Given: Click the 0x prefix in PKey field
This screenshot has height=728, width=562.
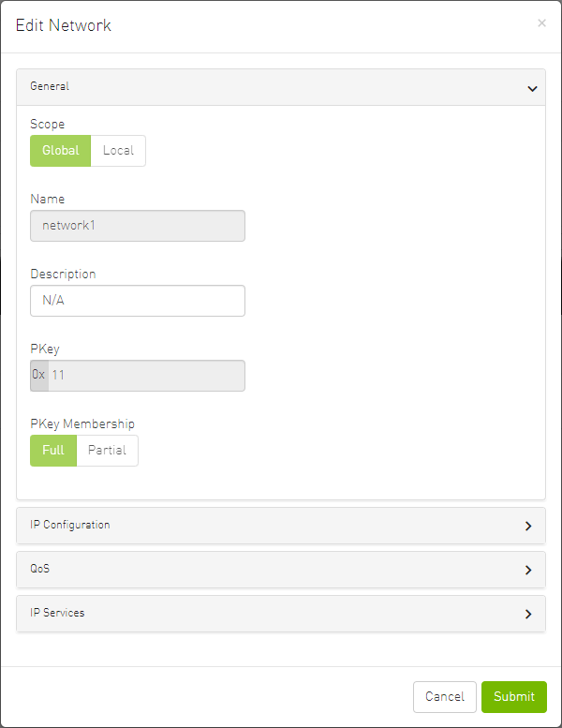Looking at the screenshot, I should tap(38, 376).
